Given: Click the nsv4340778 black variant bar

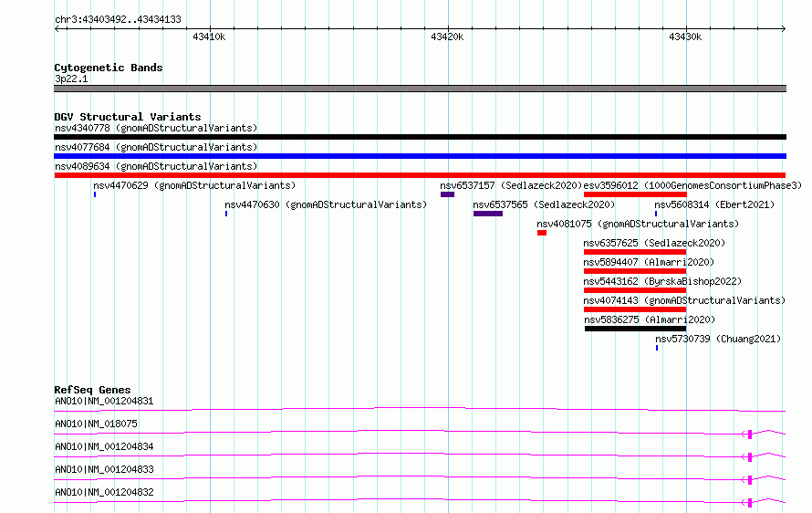Looking at the screenshot, I should coord(420,137).
